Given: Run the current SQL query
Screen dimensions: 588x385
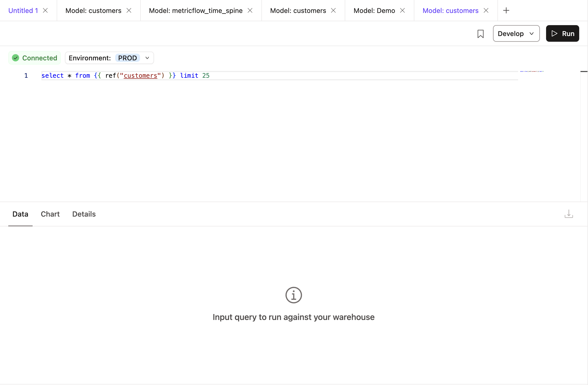Looking at the screenshot, I should (562, 33).
